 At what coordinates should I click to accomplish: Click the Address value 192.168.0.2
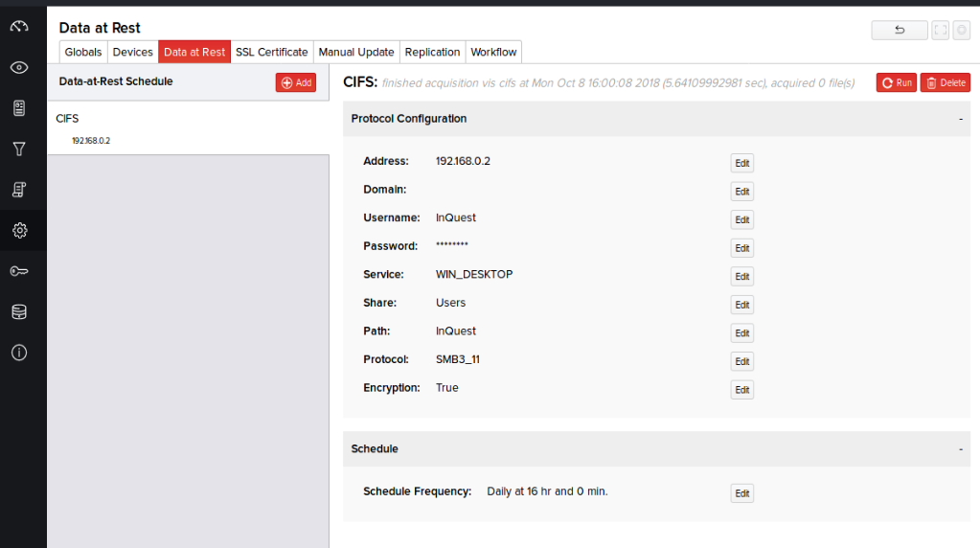(463, 161)
